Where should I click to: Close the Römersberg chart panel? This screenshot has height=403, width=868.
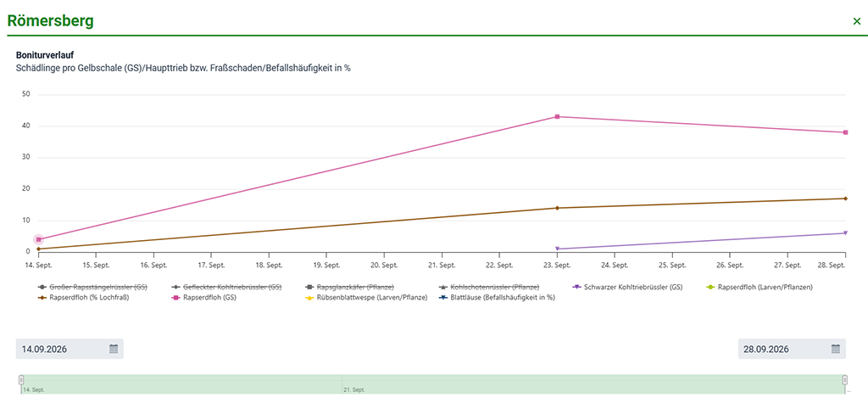857,21
